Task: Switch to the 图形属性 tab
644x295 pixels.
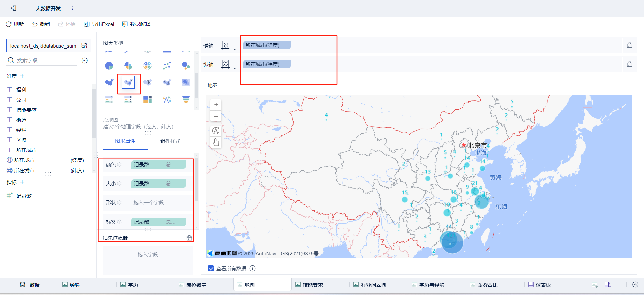Action: 125,141
